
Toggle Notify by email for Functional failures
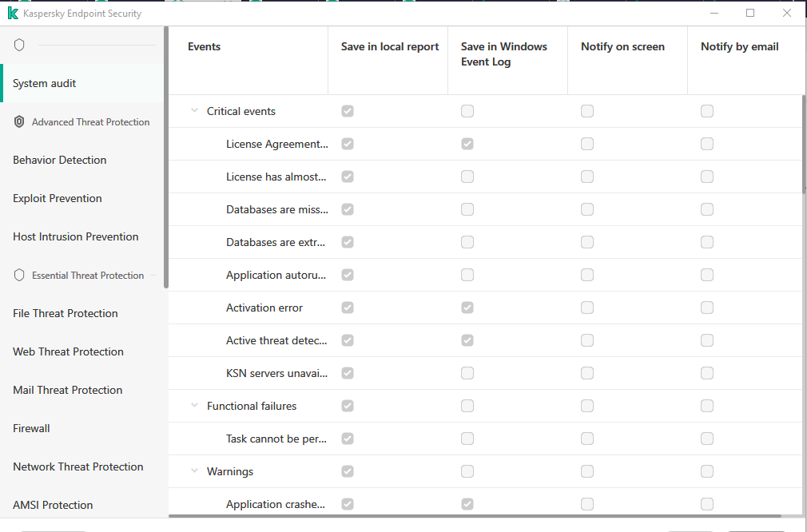coord(707,406)
